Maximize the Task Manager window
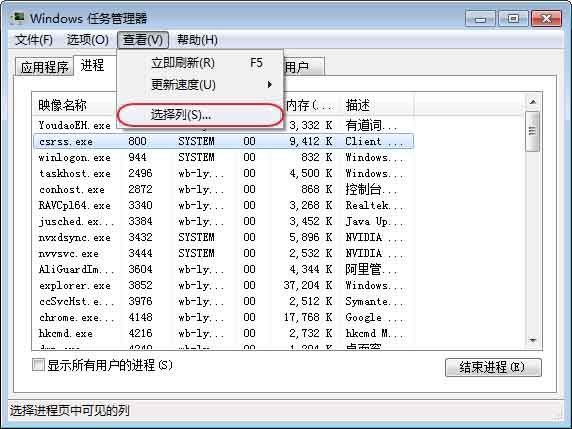The height and width of the screenshot is (429, 572). [513, 18]
